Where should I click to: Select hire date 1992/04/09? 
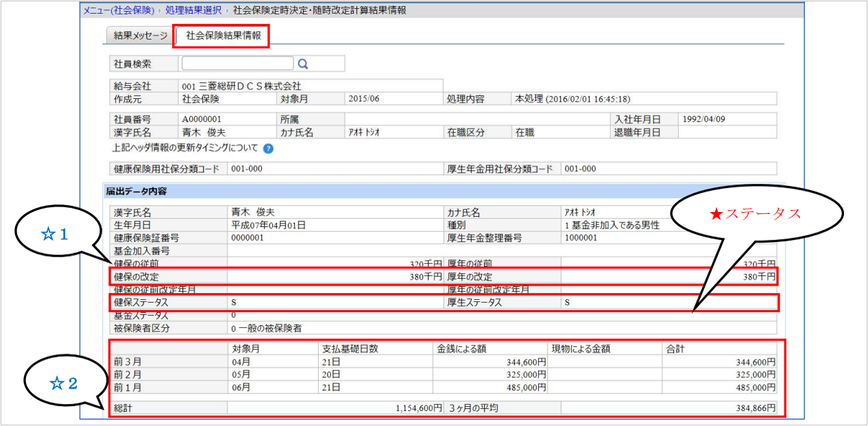coord(703,119)
